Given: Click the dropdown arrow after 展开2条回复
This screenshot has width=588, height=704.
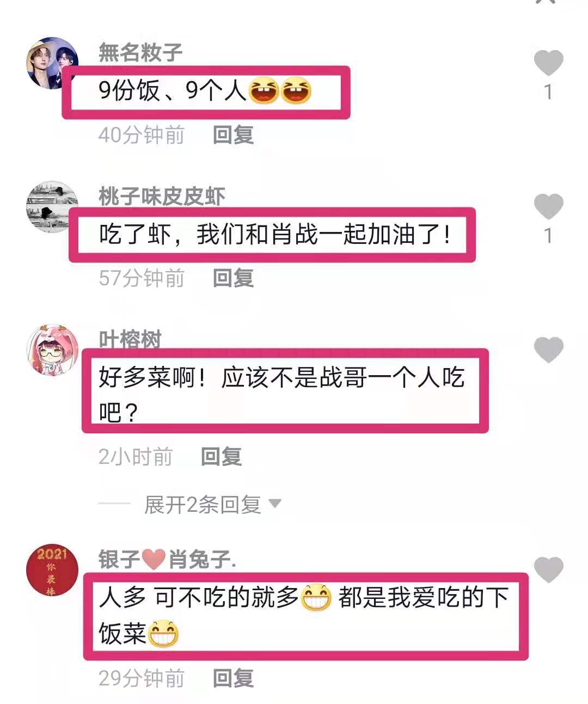Looking at the screenshot, I should (275, 504).
